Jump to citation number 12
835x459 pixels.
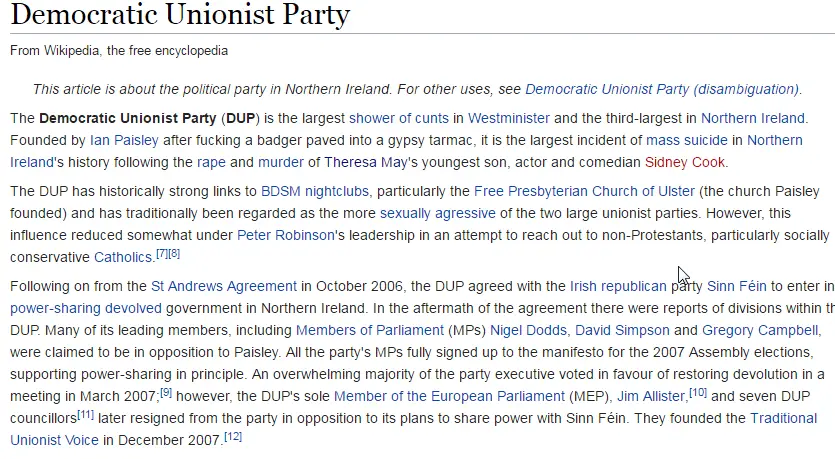(x=233, y=436)
